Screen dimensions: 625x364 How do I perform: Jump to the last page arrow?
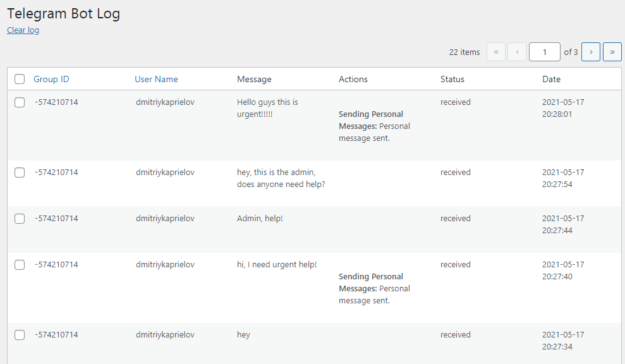612,52
